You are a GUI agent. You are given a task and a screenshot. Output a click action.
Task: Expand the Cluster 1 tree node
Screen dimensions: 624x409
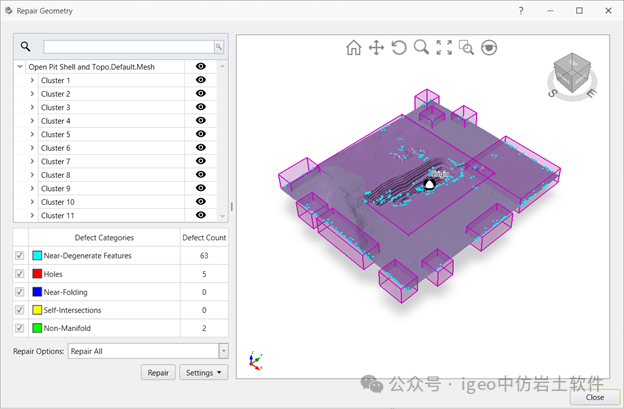32,80
